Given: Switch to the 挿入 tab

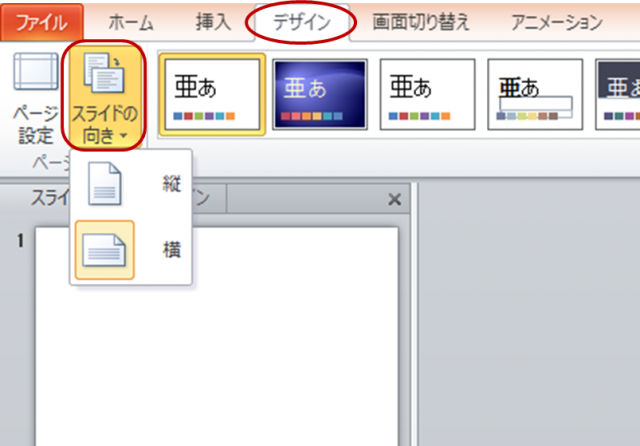Looking at the screenshot, I should tap(207, 21).
